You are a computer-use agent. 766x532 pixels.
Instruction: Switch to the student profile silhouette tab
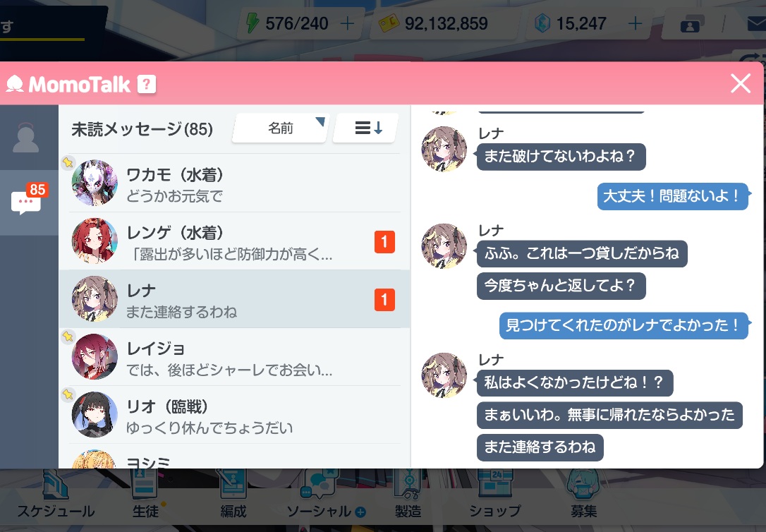[25, 138]
